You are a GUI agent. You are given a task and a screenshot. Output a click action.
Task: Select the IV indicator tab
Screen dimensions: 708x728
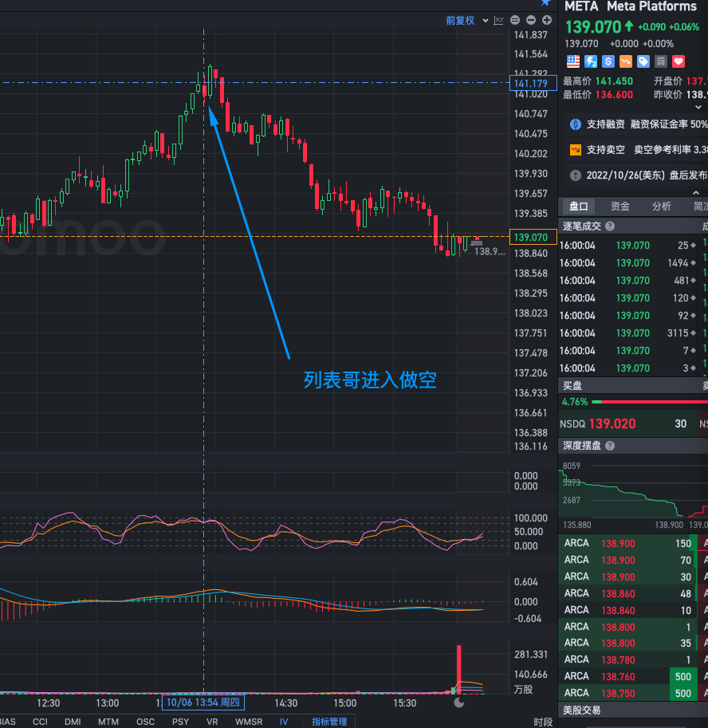pyautogui.click(x=284, y=722)
